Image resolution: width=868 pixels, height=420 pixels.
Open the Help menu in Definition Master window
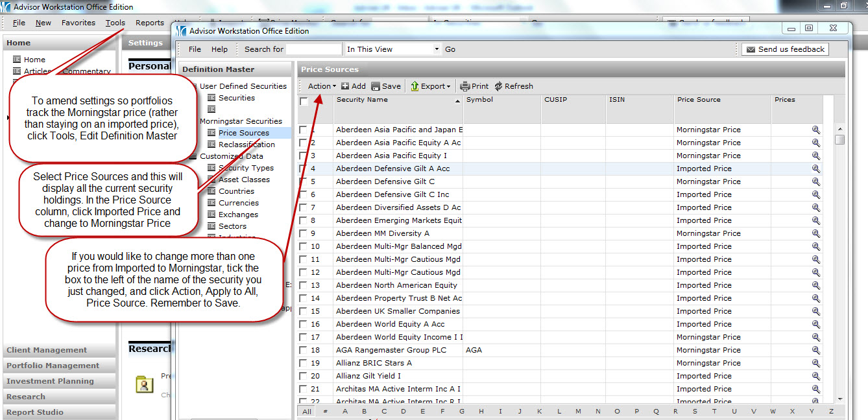click(219, 49)
